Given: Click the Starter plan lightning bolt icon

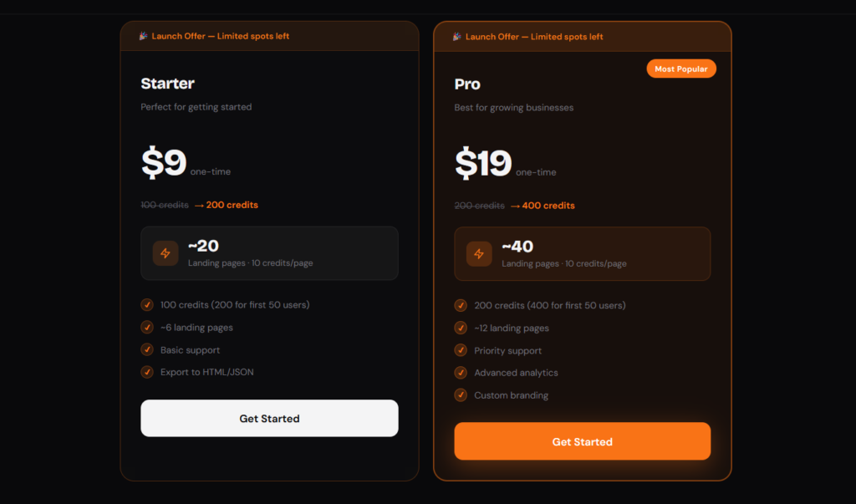Looking at the screenshot, I should coord(166,253).
